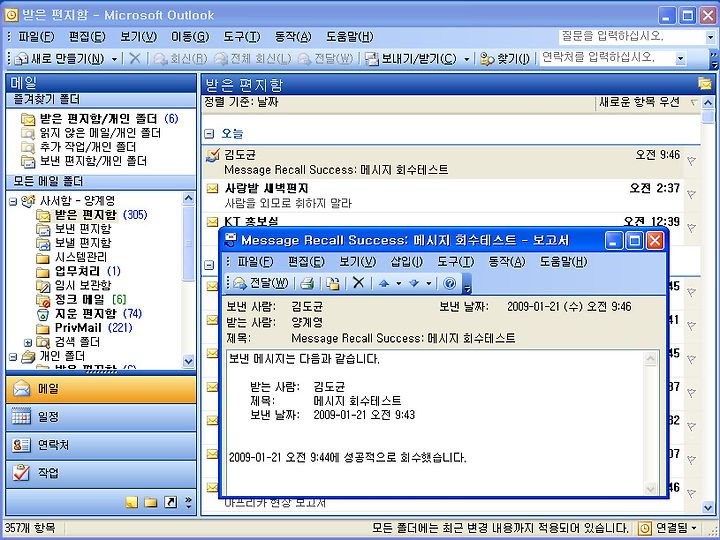Expand the 검색 폴더 tree node
Screen dimensions: 720x540
pyautogui.click(x=28, y=343)
